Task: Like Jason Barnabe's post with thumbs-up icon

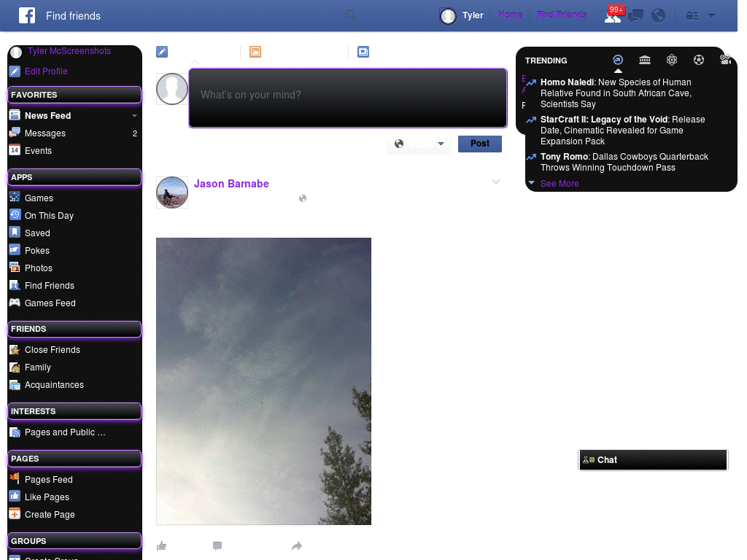Action: tap(162, 545)
